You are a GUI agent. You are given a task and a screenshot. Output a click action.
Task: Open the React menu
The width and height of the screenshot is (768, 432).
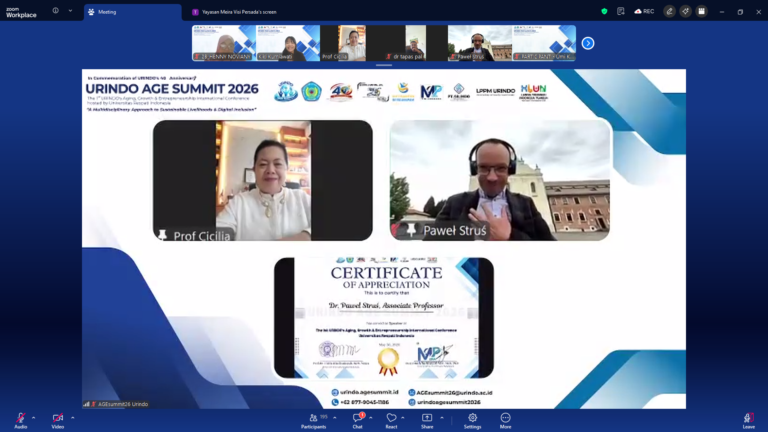pyautogui.click(x=391, y=420)
